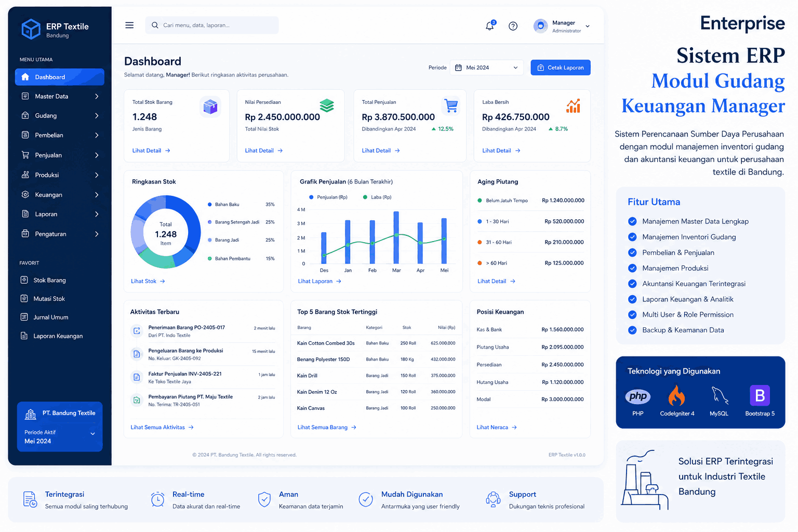The height and width of the screenshot is (532, 798).
Task: Expand the Gudang sidebar menu chevron
Action: point(97,116)
